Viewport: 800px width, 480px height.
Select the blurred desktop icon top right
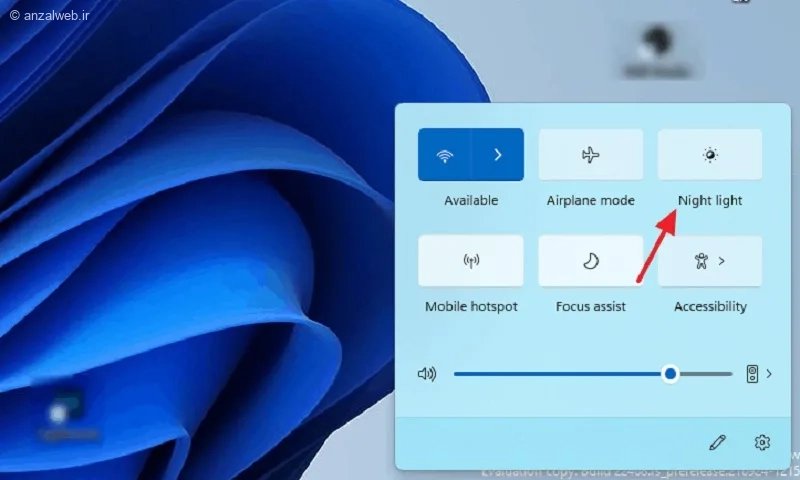point(658,51)
